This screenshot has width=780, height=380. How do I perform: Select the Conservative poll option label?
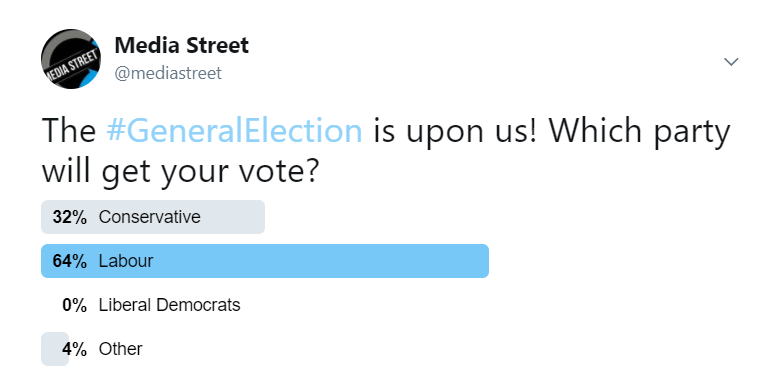tap(150, 217)
